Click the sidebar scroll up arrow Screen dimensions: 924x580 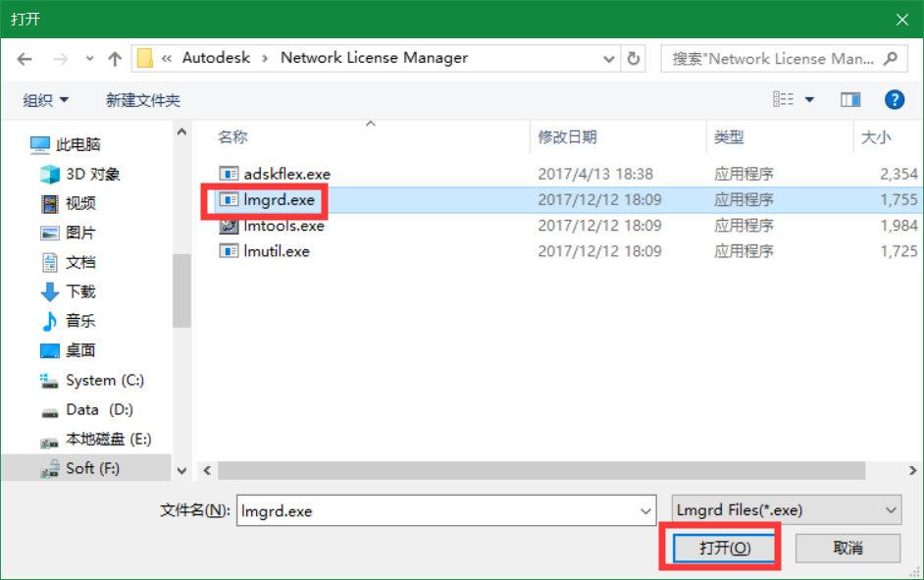(182, 132)
